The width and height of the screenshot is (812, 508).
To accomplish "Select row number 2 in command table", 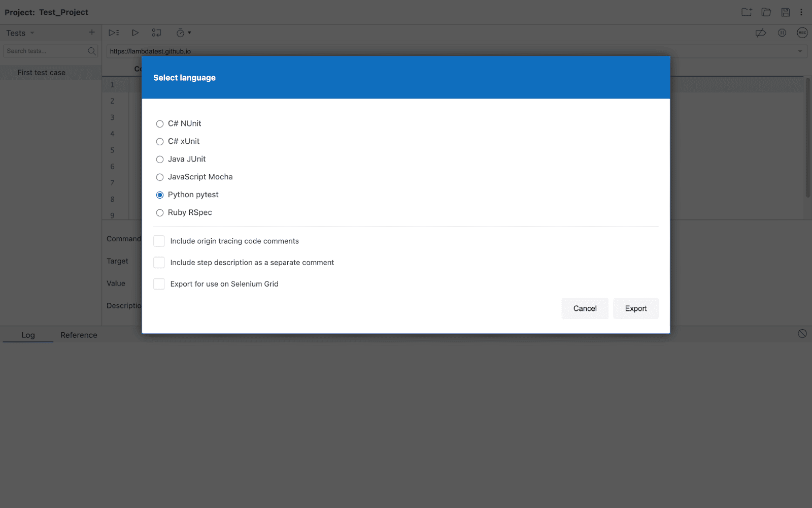I will pos(113,101).
